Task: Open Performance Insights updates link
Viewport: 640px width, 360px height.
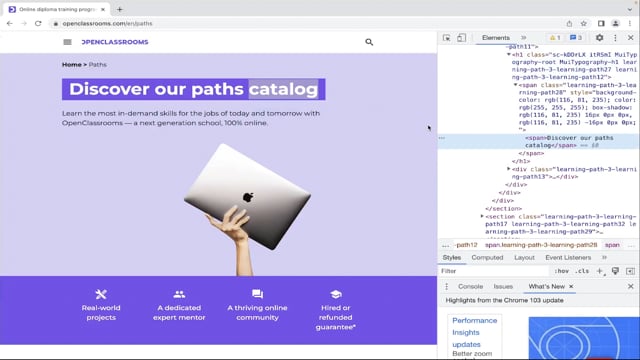Action: tap(474, 332)
